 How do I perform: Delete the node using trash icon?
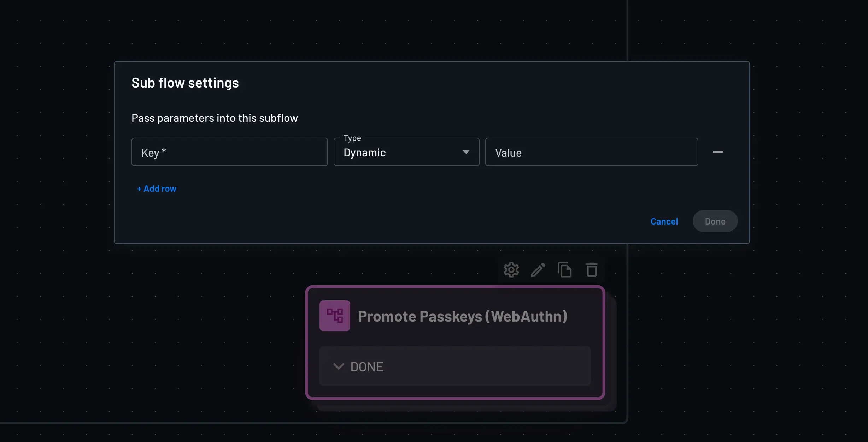pyautogui.click(x=592, y=270)
